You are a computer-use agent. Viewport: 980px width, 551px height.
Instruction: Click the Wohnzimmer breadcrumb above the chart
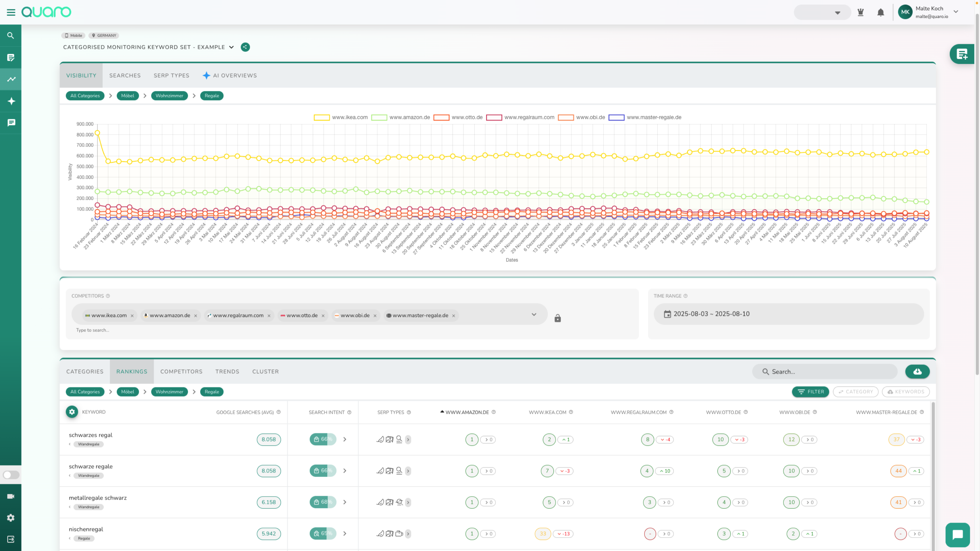click(x=169, y=96)
